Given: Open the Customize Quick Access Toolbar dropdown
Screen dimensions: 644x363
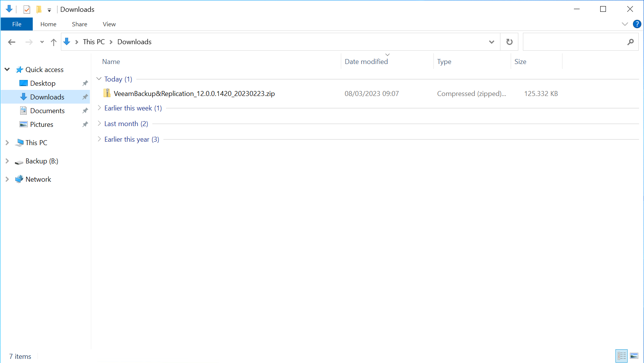Looking at the screenshot, I should coord(49,10).
